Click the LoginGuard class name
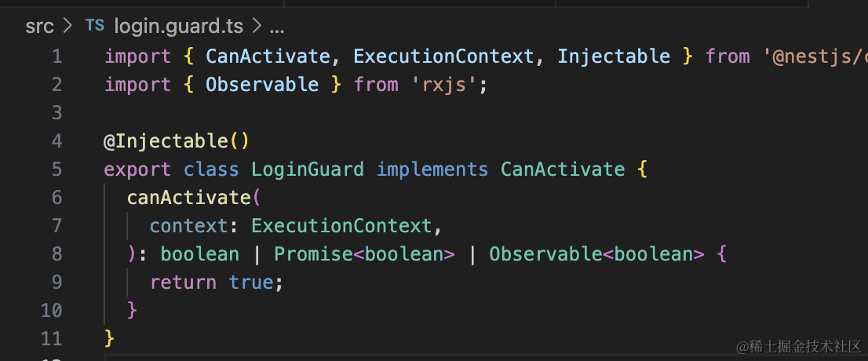 pos(307,170)
